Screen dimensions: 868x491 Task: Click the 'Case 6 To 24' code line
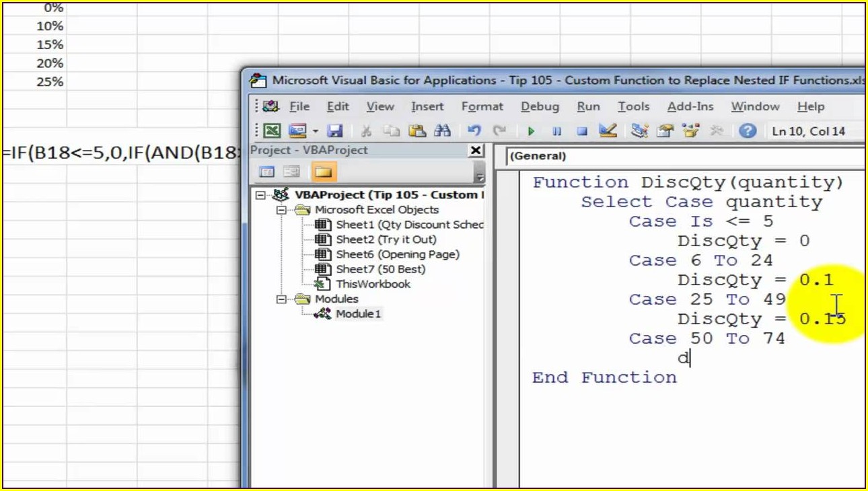[701, 260]
